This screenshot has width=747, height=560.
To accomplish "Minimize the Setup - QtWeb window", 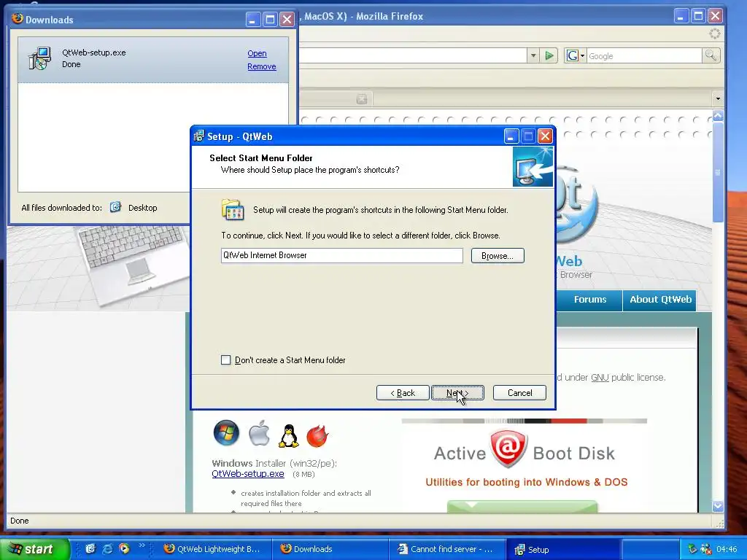I will tap(511, 136).
